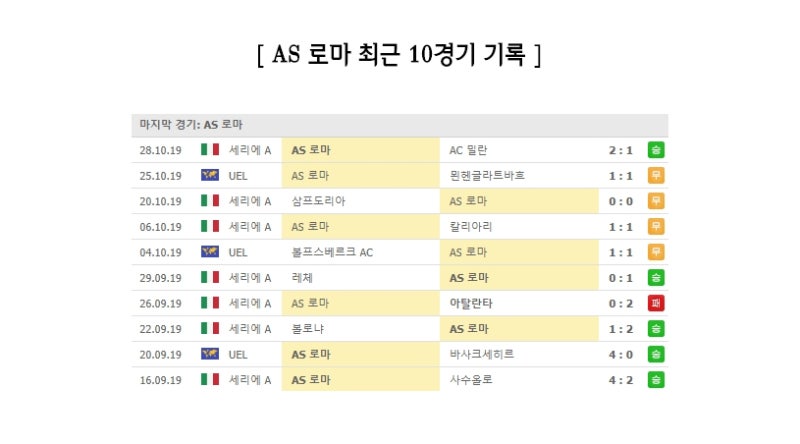Open 묀헨글라트바흐 team link

[487, 176]
